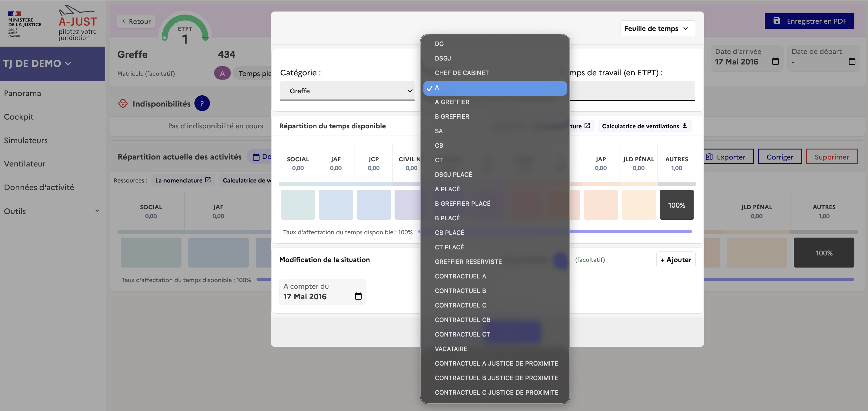
Task: Click the arrival date calendar icon
Action: 775,62
